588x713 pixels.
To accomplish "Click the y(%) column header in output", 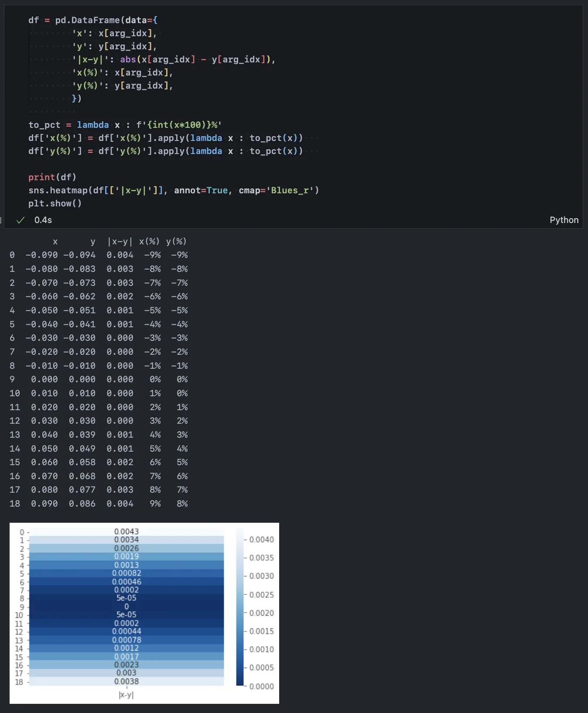I will (176, 241).
